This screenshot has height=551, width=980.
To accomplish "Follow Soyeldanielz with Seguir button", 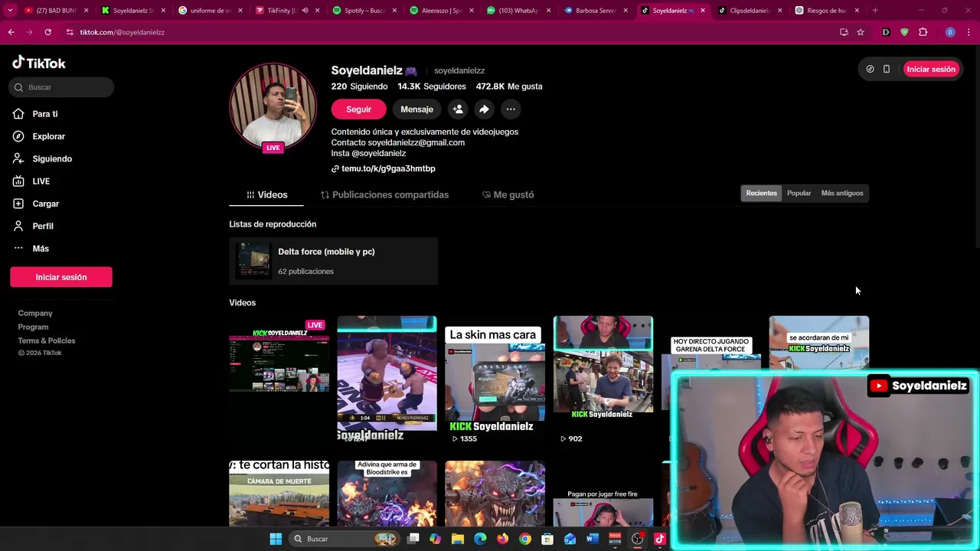I will pos(358,109).
